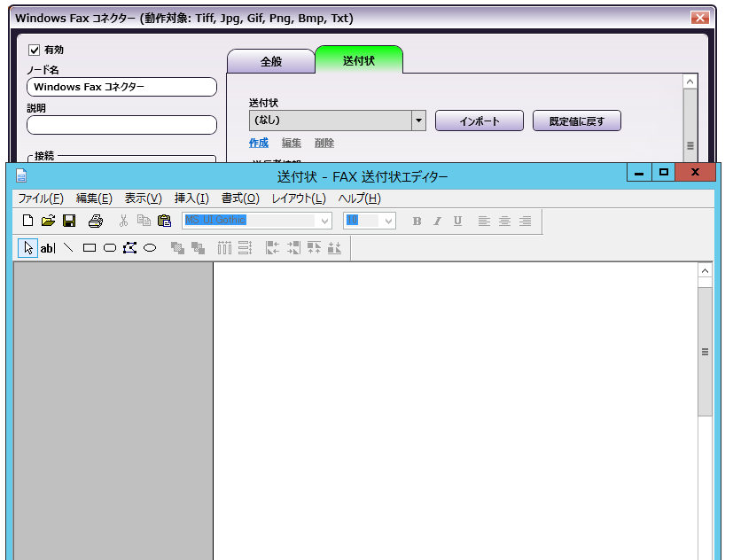Save the cover page with floppy icon

[69, 221]
